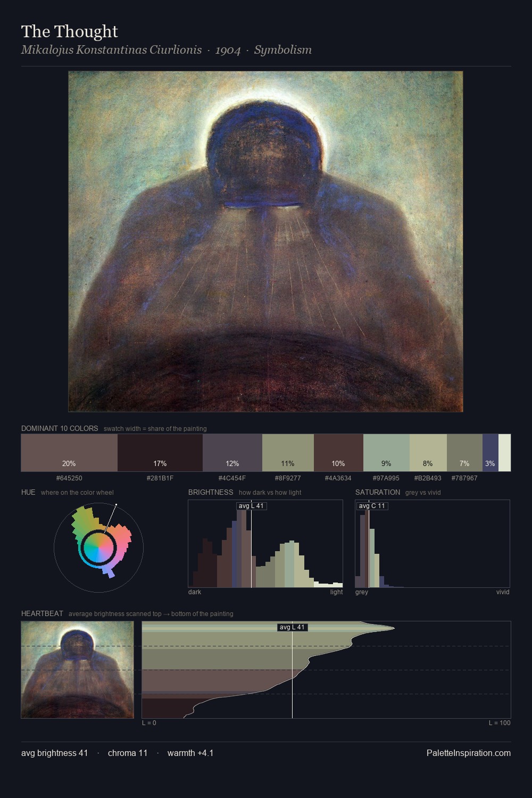
Task: Pick the 17% dark swatch #281B1F
Action: [x=160, y=453]
